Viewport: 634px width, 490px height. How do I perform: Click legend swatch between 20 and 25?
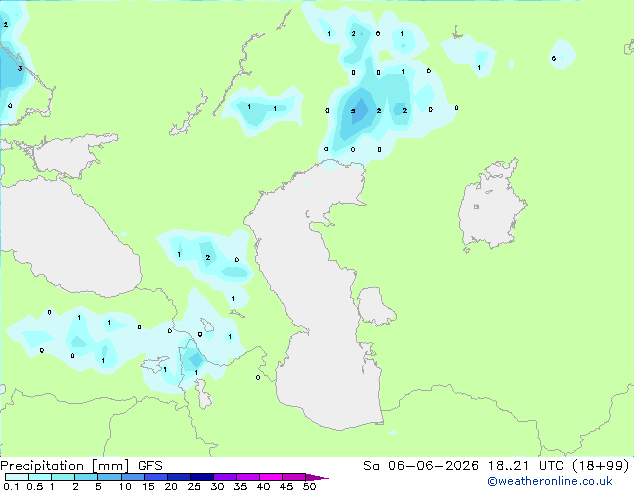[x=178, y=477]
